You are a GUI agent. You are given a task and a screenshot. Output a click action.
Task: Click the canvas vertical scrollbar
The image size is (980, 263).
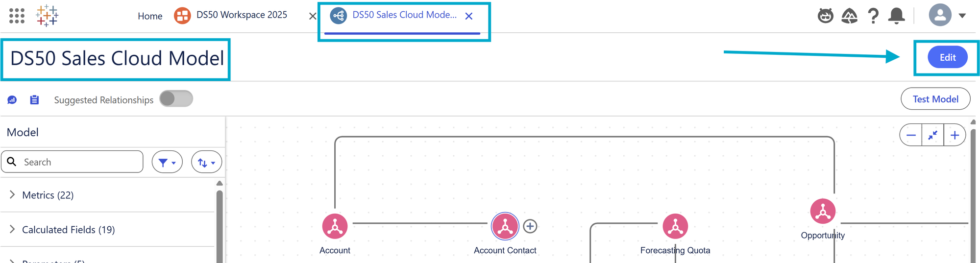(x=973, y=196)
